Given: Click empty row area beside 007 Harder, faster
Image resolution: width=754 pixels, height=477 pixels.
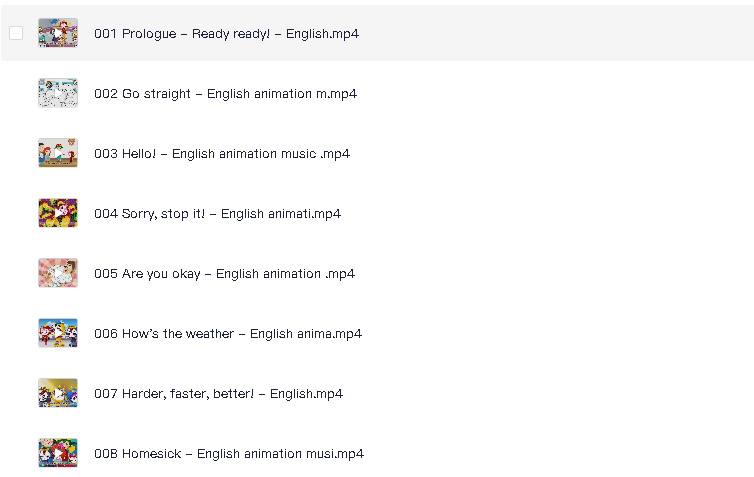Looking at the screenshot, I should click(553, 393).
